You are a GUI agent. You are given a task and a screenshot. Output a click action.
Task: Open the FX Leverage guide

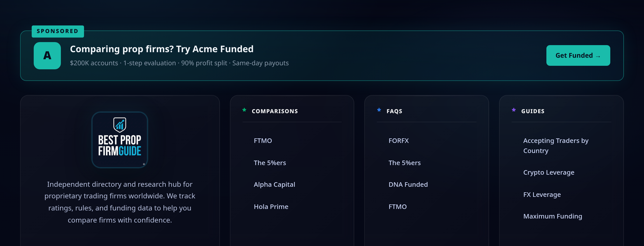coord(542,195)
